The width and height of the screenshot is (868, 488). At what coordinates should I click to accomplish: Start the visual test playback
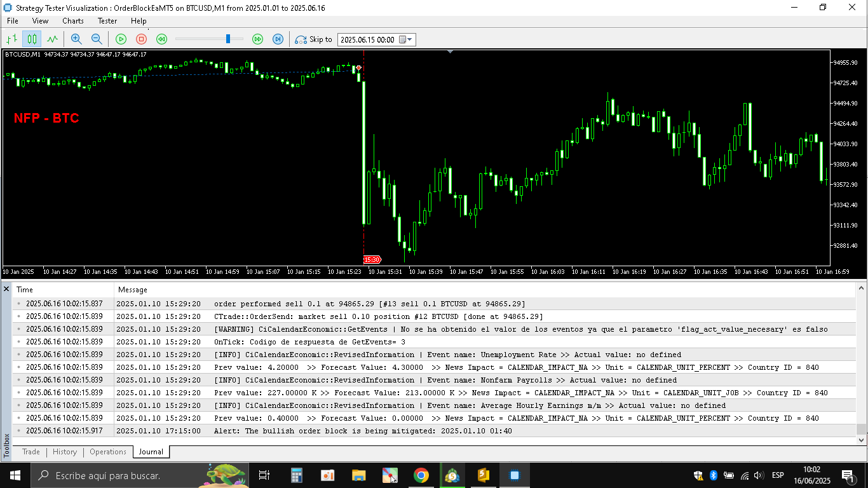(121, 39)
